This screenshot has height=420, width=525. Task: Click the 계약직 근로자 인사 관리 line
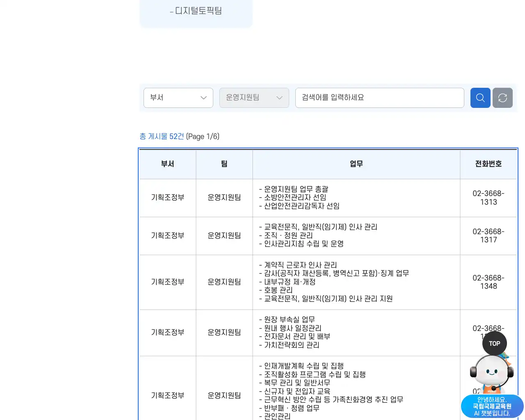pyautogui.click(x=298, y=265)
